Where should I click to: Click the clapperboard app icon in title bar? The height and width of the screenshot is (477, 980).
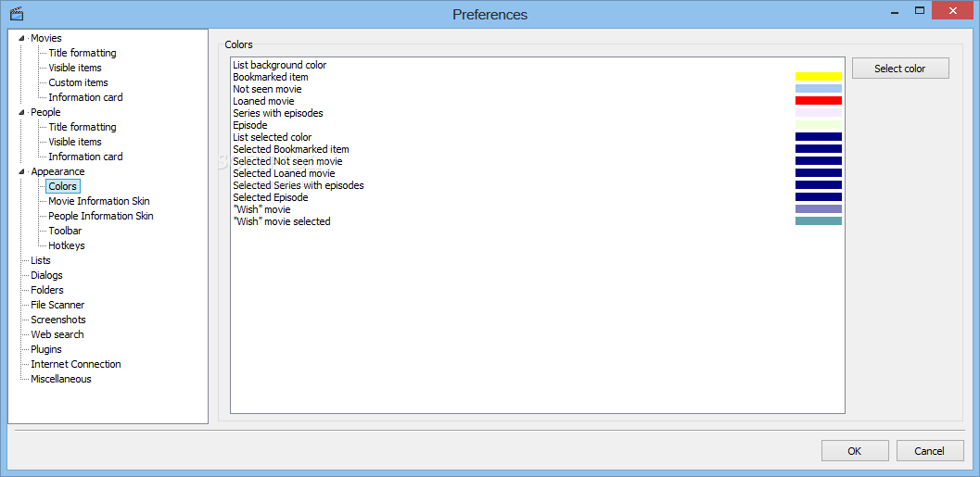17,14
